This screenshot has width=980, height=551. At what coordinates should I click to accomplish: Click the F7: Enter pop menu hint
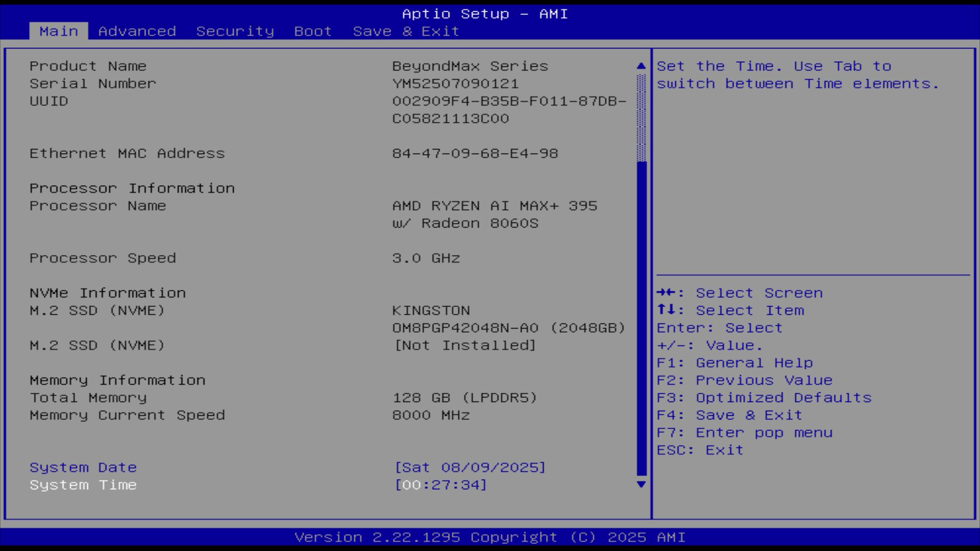744,433
